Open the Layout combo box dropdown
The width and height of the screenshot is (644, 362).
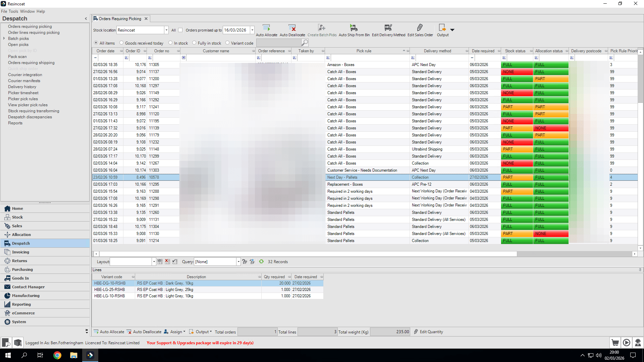[x=154, y=262]
